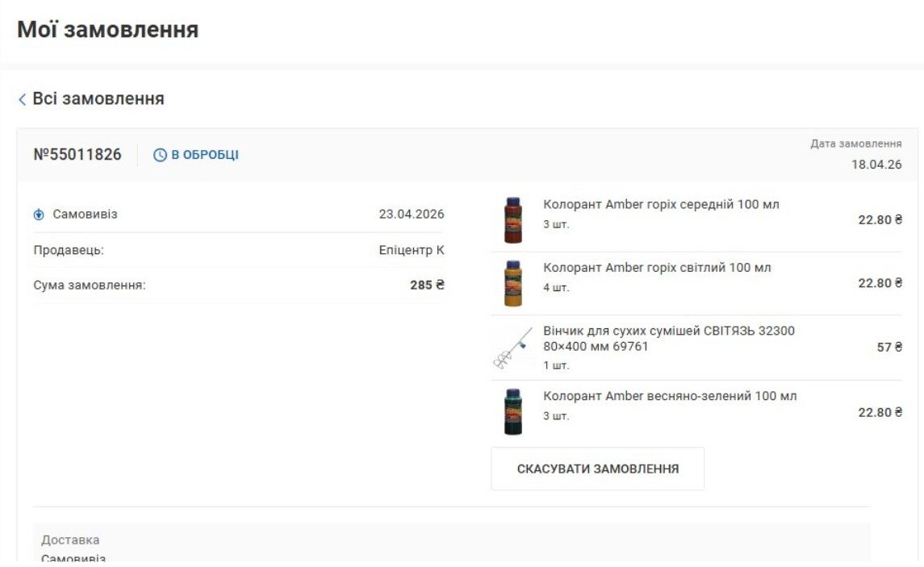Click the В ОБРОБЦІ status label
This screenshot has width=924, height=567.
[205, 155]
